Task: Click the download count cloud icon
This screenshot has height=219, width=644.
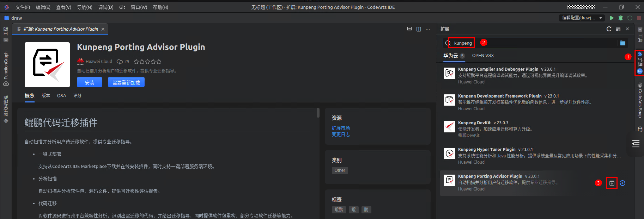Action: 120,62
